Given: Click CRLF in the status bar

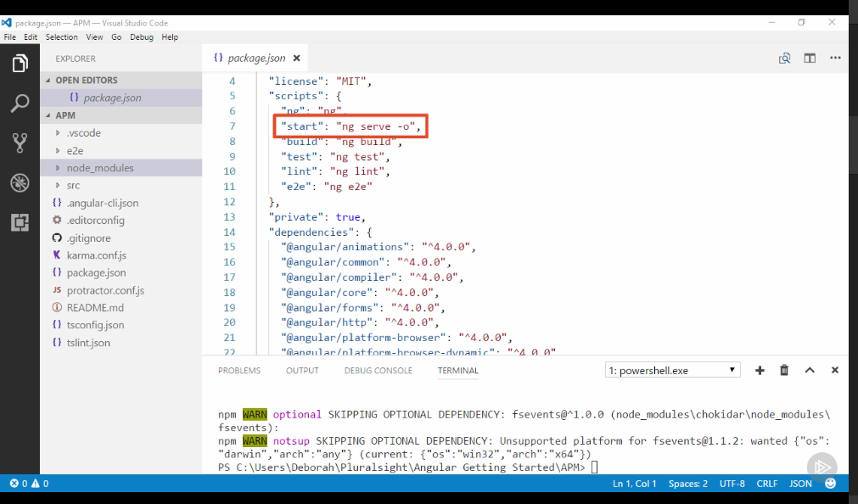Looking at the screenshot, I should (x=766, y=484).
